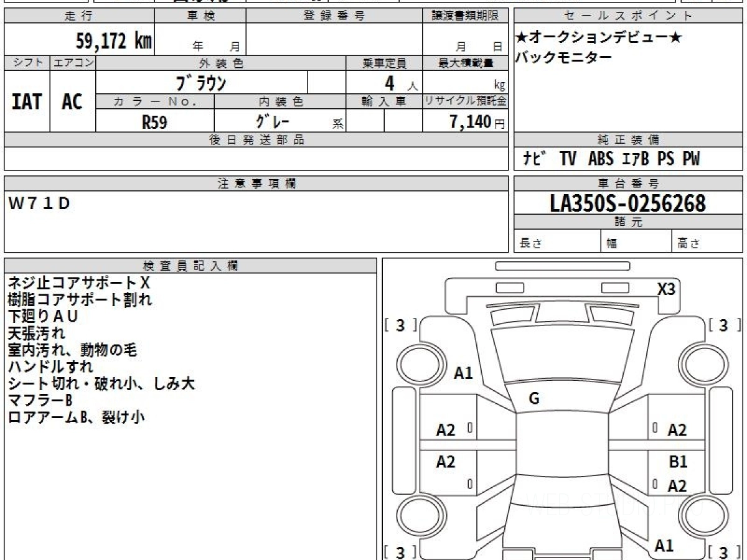This screenshot has width=747, height=560.
Task: Click the カラーNo. header cell
Action: (x=155, y=101)
